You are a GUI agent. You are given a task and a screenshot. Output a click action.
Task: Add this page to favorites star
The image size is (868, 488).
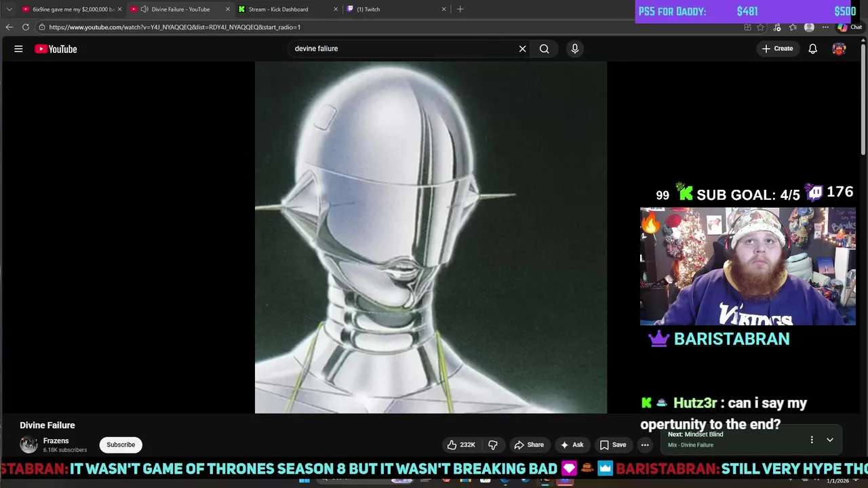point(761,27)
